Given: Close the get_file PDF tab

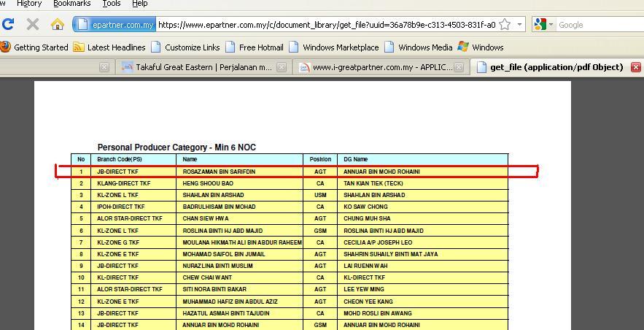Looking at the screenshot, I should pos(635,67).
